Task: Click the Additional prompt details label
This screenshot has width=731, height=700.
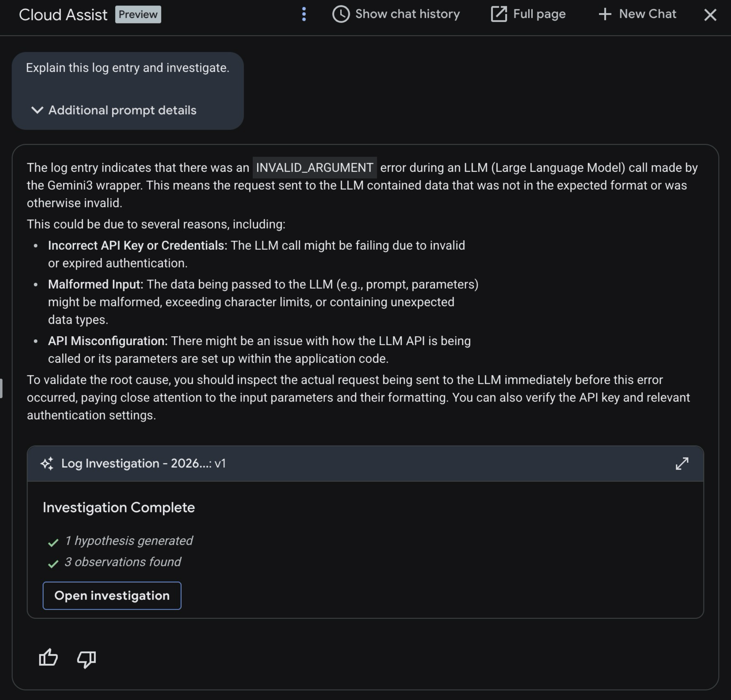Action: [122, 110]
